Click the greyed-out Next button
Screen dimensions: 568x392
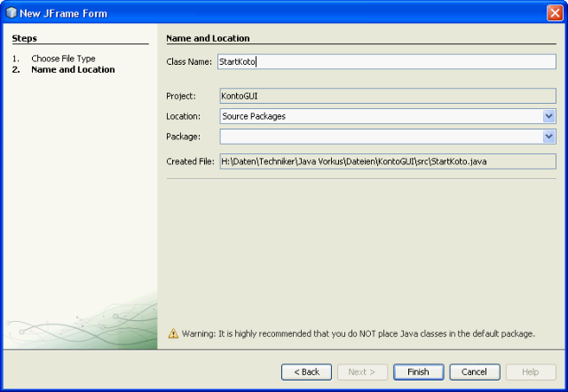tap(362, 372)
